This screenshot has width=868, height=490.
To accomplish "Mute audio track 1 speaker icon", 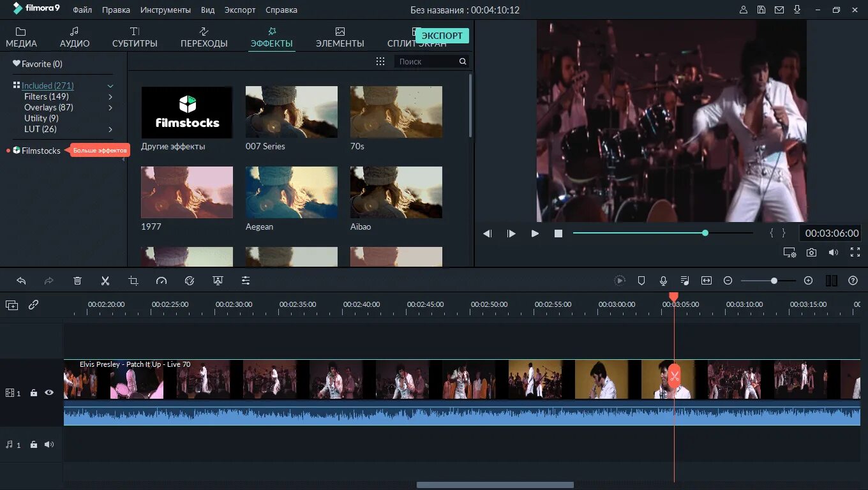I will coord(49,445).
